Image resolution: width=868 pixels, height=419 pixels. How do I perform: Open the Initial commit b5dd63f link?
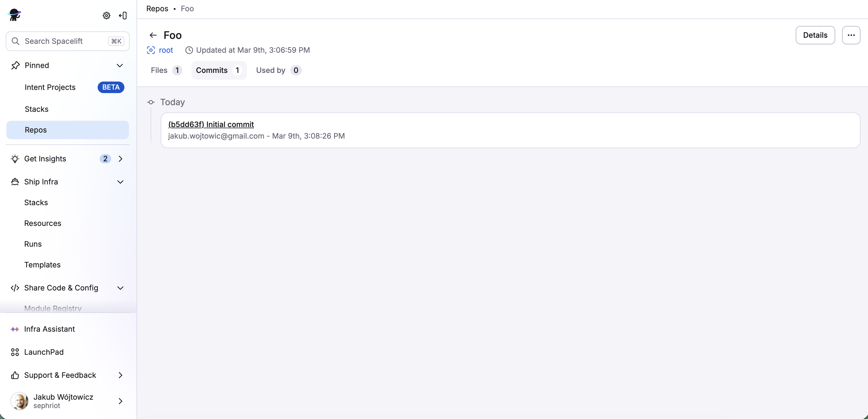(x=211, y=124)
